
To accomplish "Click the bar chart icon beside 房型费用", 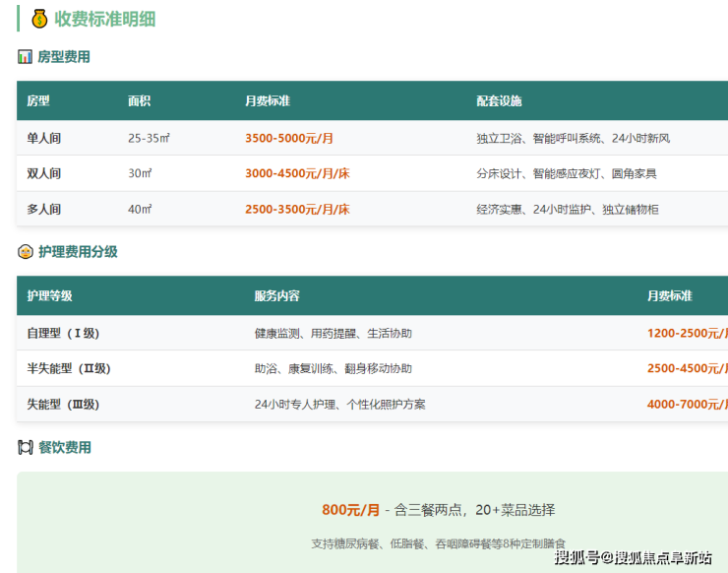I will (26, 57).
